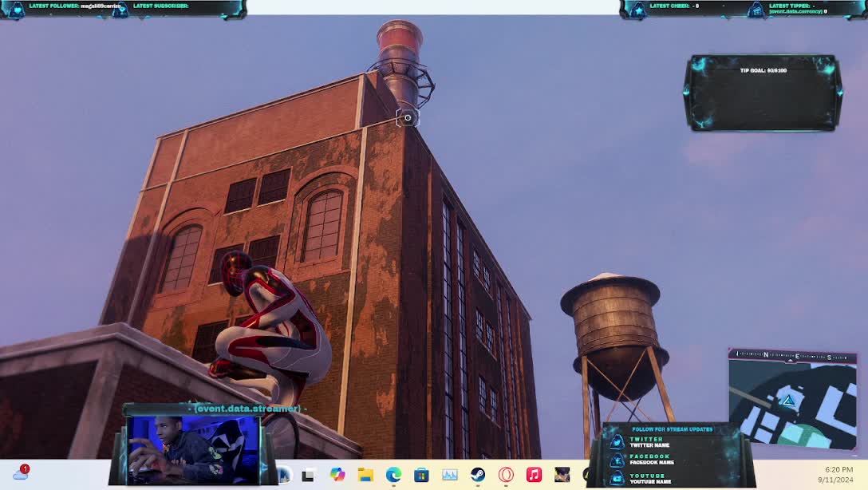The width and height of the screenshot is (868, 490).
Task: Click the streamer webcam feed
Action: pyautogui.click(x=194, y=450)
